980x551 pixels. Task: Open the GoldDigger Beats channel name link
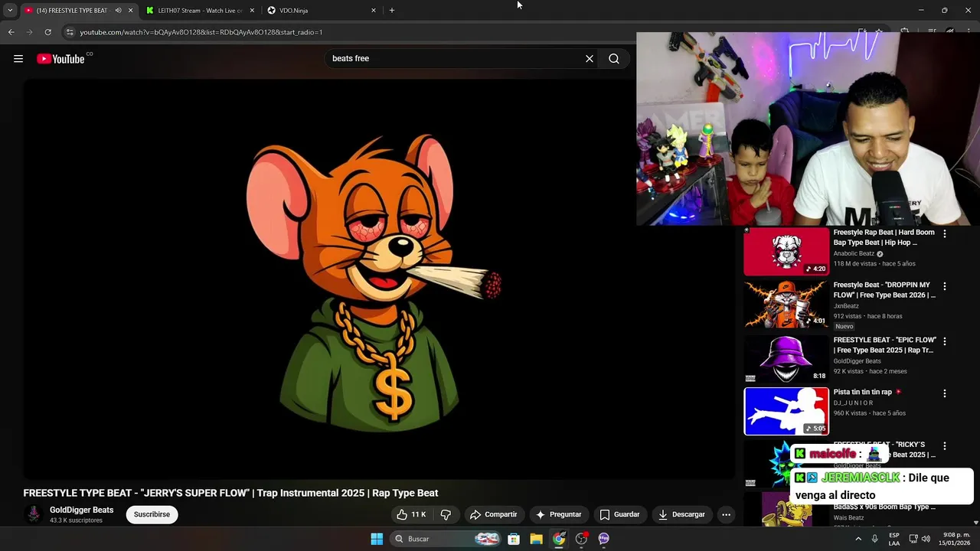tap(81, 510)
